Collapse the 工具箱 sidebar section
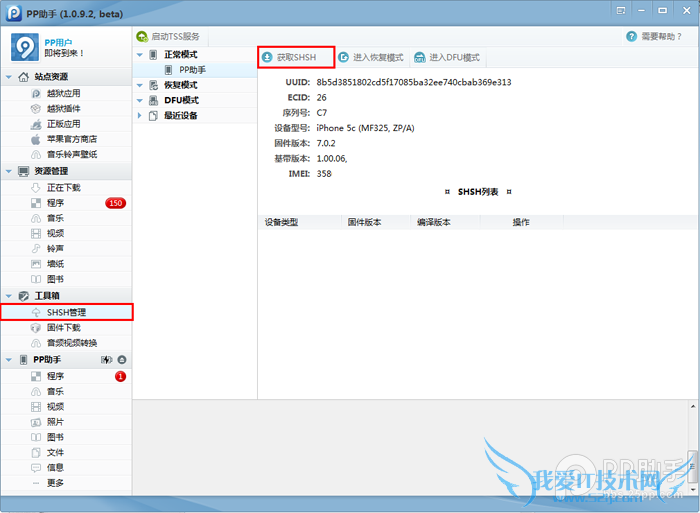Viewport: 700px width, 513px height. (8, 296)
